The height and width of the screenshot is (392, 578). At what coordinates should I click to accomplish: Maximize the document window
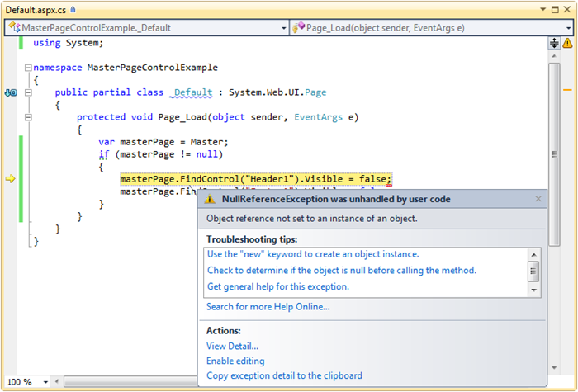coord(555,10)
